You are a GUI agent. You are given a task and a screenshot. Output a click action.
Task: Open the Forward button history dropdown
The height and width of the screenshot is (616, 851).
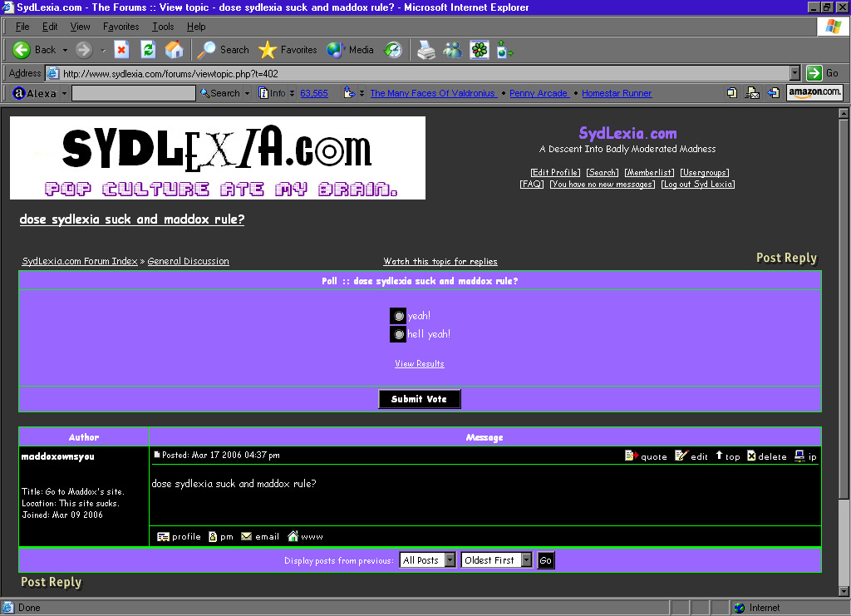click(103, 51)
